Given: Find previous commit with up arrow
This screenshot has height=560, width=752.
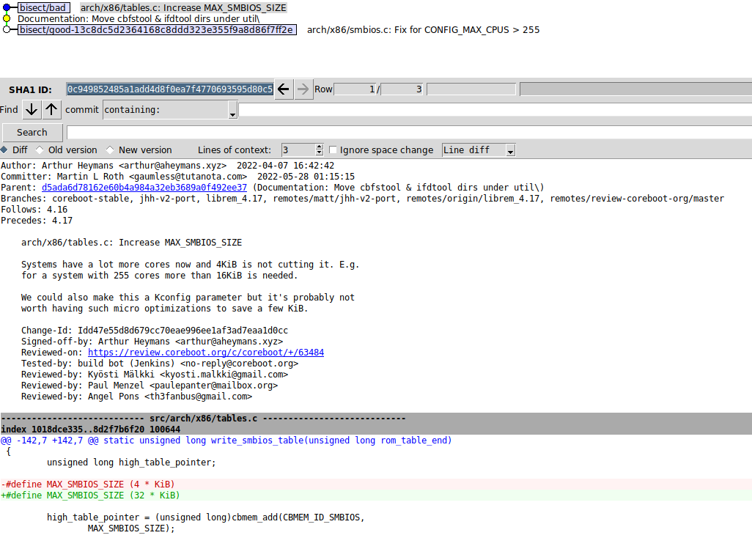Looking at the screenshot, I should pyautogui.click(x=51, y=110).
